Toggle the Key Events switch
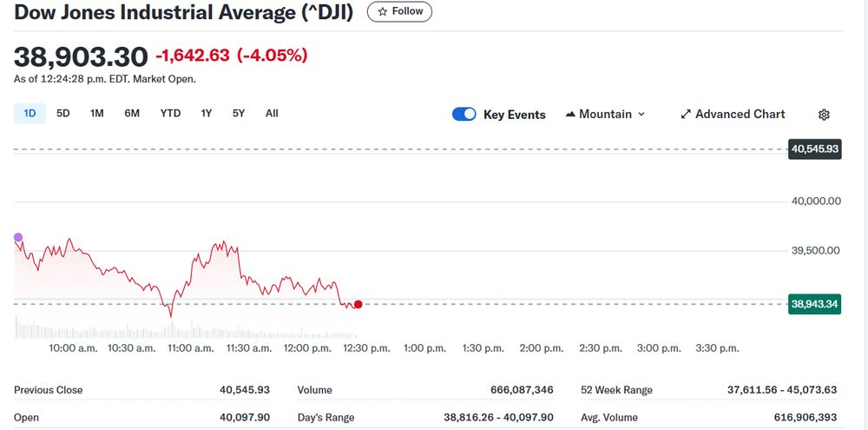Screen dimensions: 868x430 [x=464, y=114]
